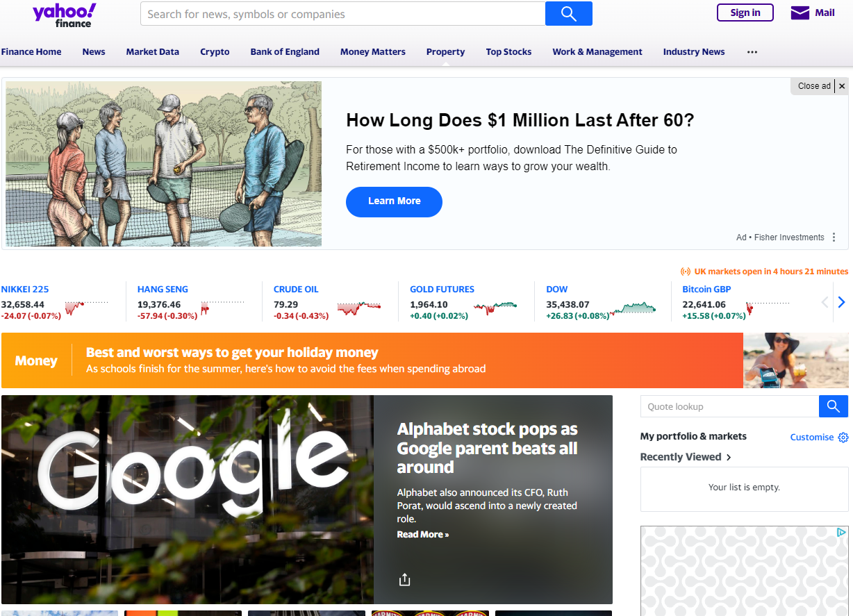853x616 pixels.
Task: Open ad options three-dot icon
Action: (x=834, y=238)
